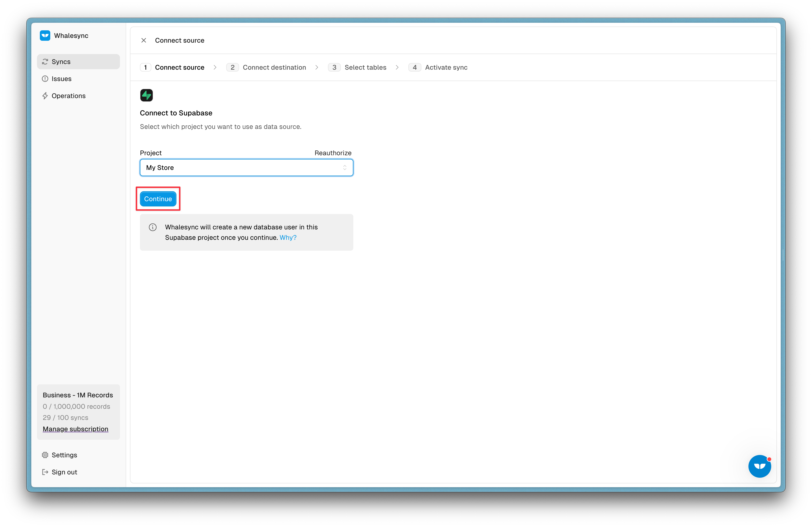The width and height of the screenshot is (812, 527).
Task: Click the Syncs refresh arrows icon
Action: click(45, 62)
